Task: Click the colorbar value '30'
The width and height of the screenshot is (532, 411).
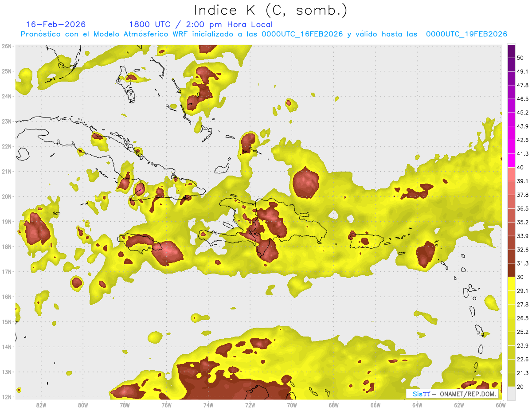Action: click(x=520, y=277)
